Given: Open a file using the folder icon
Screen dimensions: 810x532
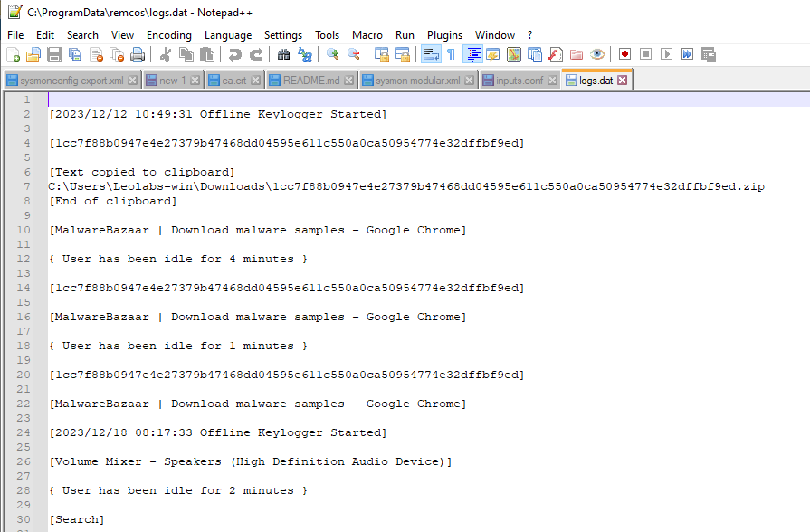Looking at the screenshot, I should pos(33,54).
